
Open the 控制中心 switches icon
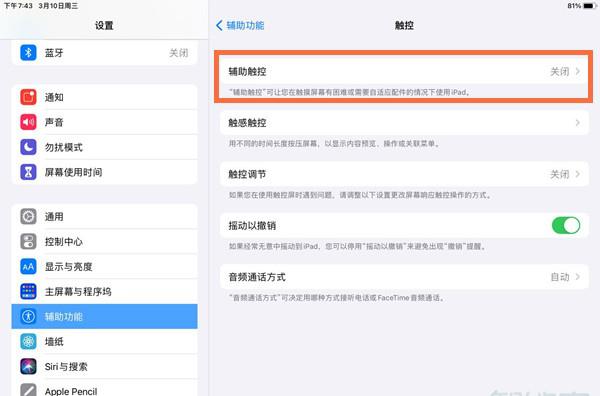(28, 241)
